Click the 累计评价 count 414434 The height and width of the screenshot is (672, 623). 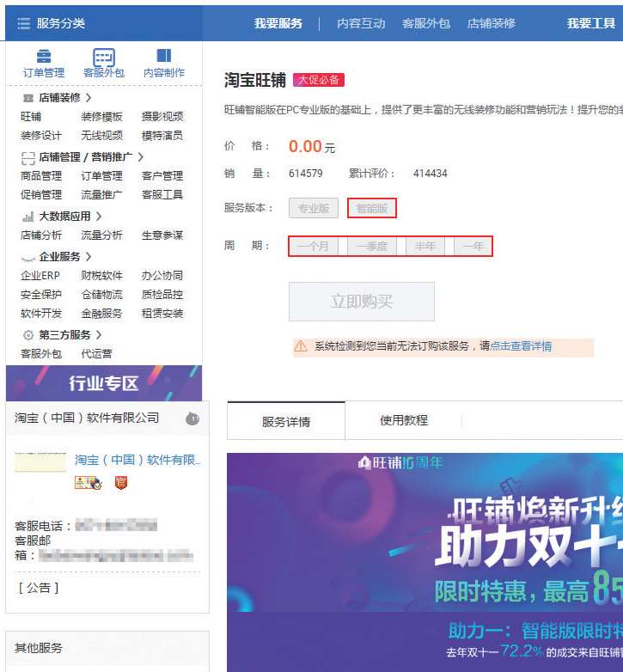pos(431,174)
